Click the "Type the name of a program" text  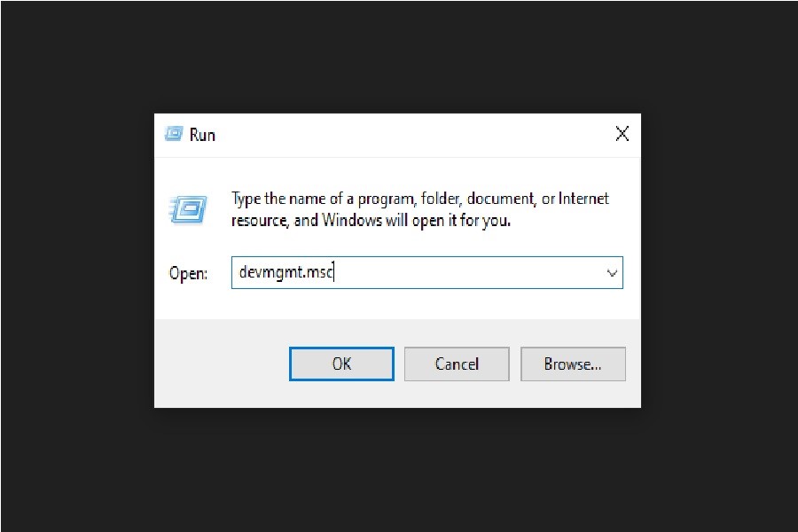click(323, 199)
